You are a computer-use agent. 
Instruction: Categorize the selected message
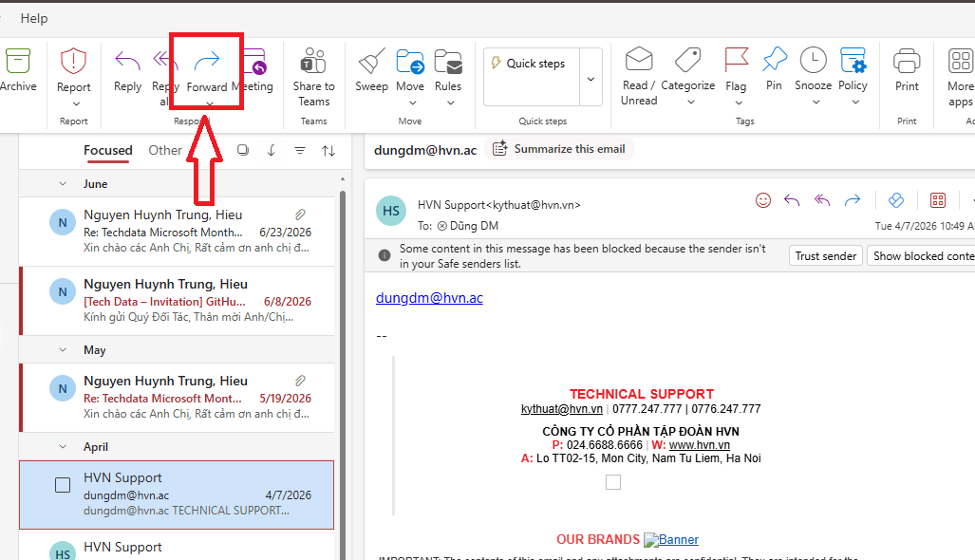687,69
